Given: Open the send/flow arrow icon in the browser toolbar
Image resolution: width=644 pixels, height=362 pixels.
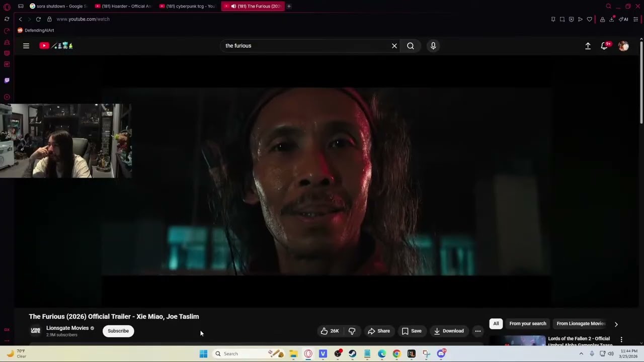Looking at the screenshot, I should coord(580,19).
